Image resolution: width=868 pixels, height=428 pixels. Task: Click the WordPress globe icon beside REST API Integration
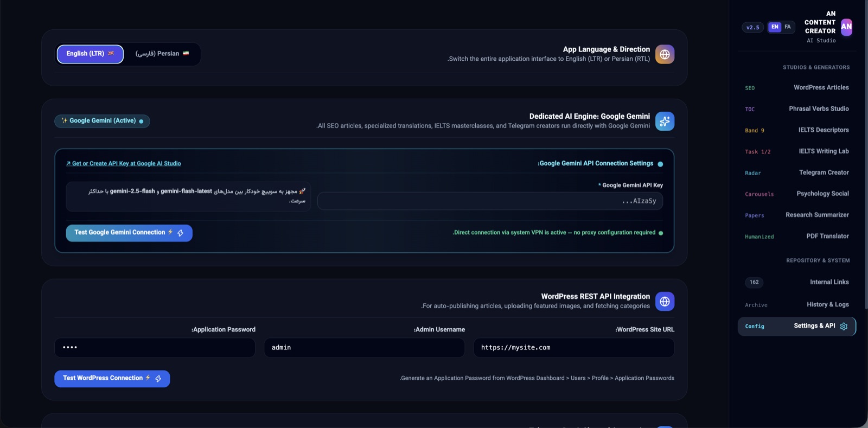point(665,302)
